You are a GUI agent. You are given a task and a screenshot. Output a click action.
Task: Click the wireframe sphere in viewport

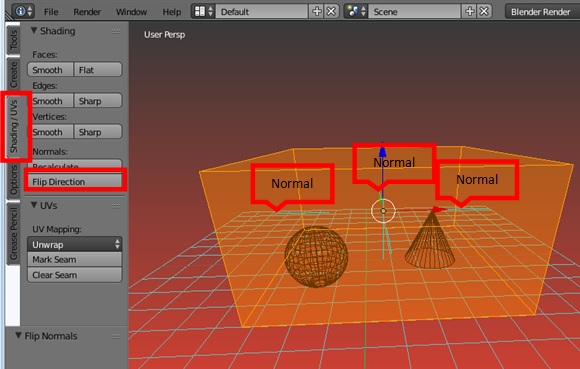(x=316, y=256)
